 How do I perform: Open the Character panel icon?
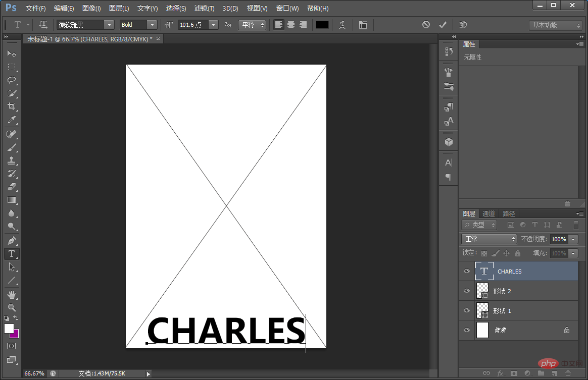click(449, 162)
